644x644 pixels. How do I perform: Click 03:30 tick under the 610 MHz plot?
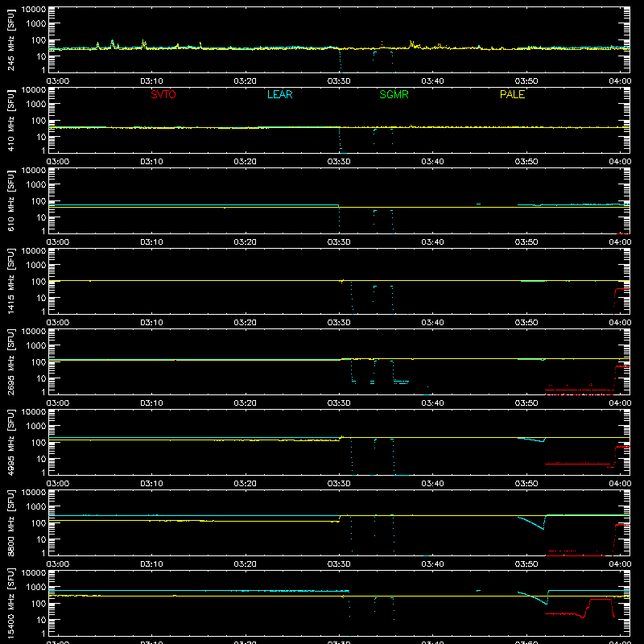(339, 242)
